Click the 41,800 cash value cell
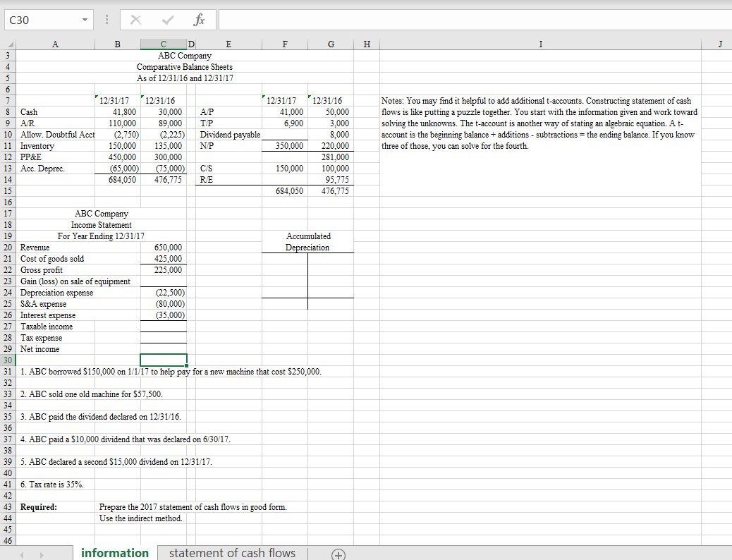This screenshot has height=560, width=732. point(118,112)
